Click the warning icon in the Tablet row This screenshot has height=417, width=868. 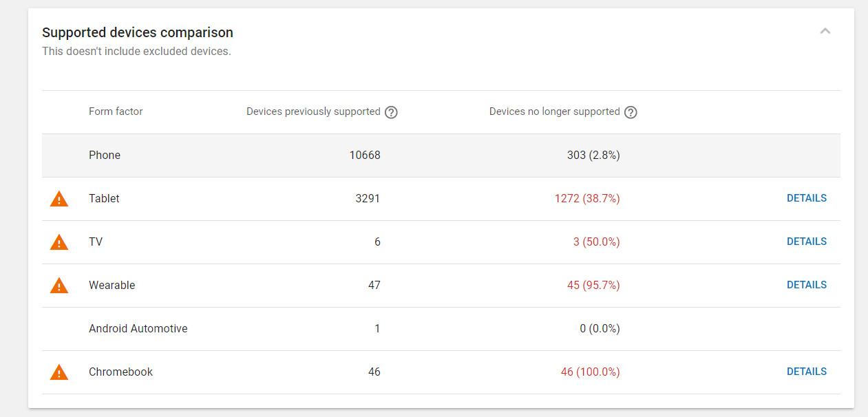click(59, 199)
